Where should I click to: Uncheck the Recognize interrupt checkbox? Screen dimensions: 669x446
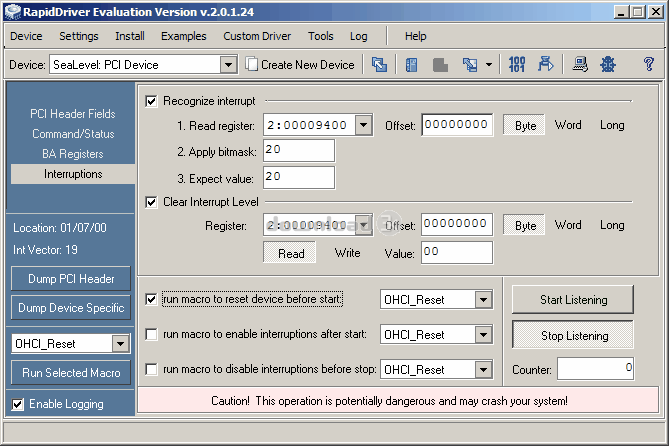[152, 101]
